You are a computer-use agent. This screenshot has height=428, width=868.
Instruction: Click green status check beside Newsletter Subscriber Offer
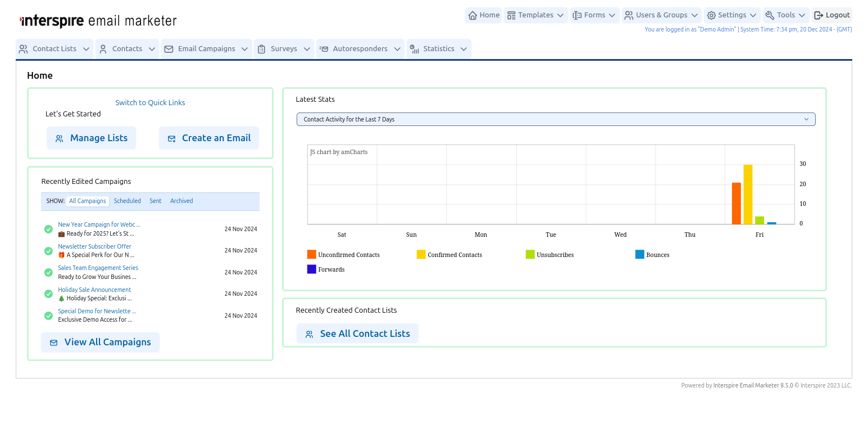[x=48, y=250]
